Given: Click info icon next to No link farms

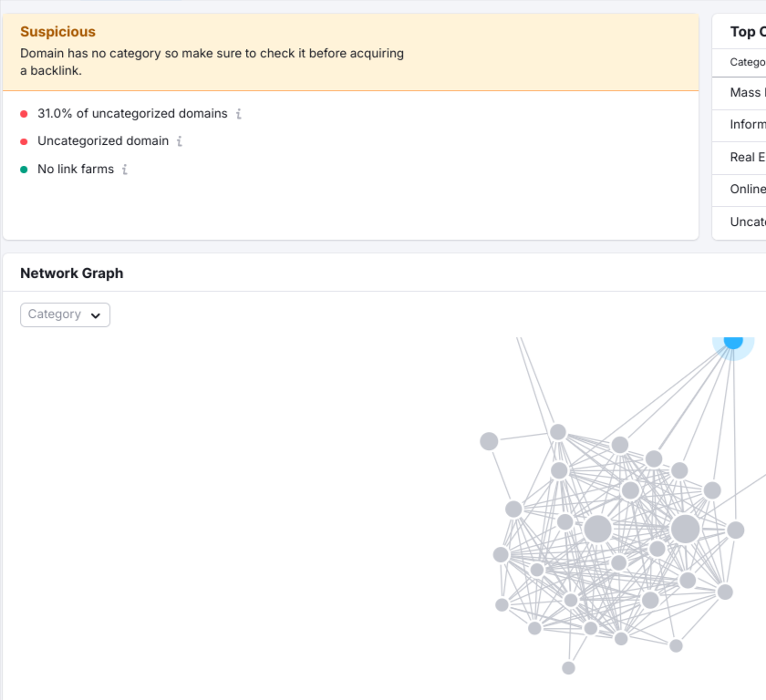Looking at the screenshot, I should (125, 170).
